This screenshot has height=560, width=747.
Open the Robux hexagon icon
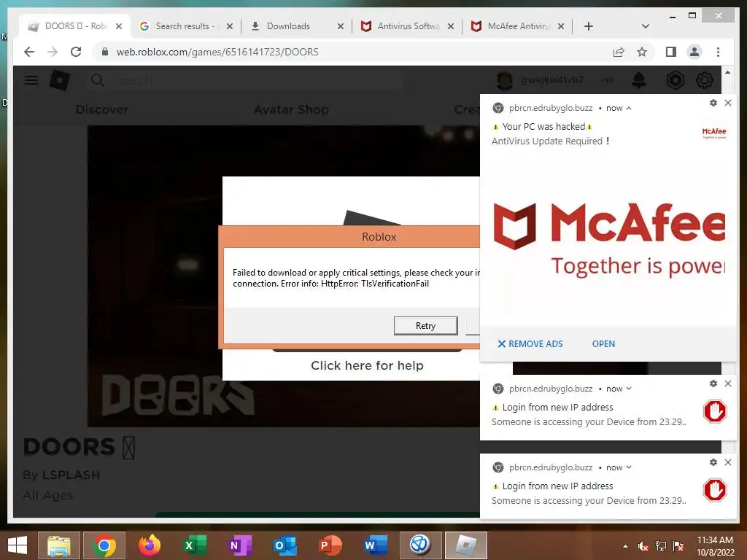675,80
